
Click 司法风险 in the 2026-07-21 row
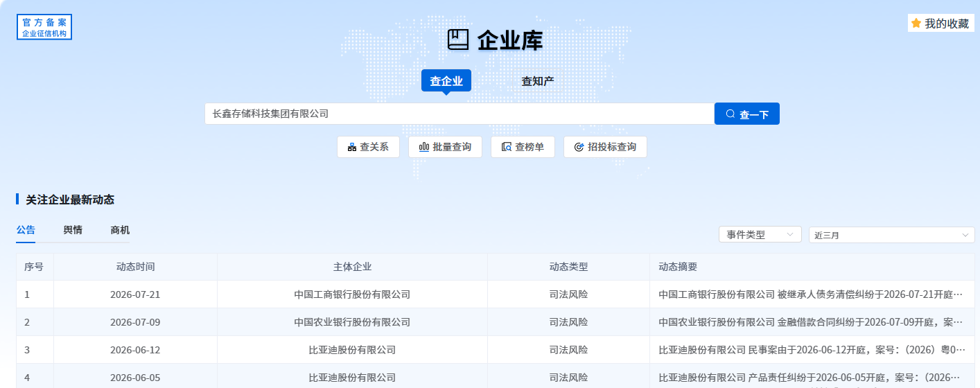(x=568, y=294)
